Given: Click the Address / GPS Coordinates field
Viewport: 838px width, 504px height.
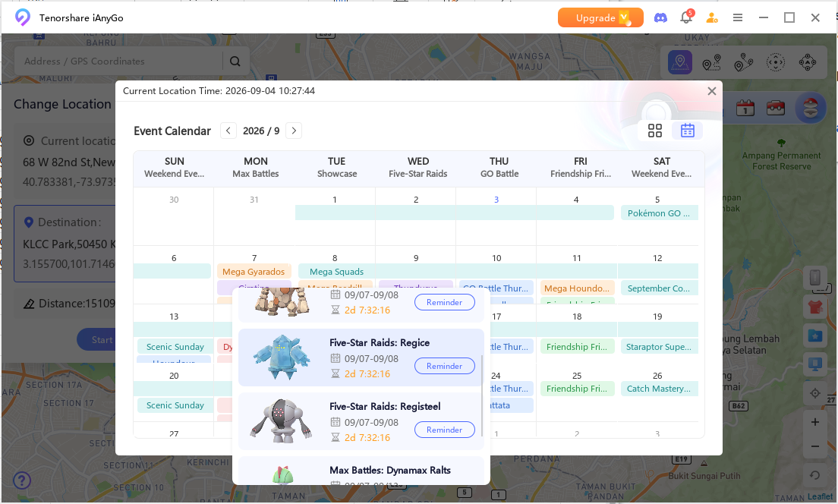Looking at the screenshot, I should click(x=118, y=61).
